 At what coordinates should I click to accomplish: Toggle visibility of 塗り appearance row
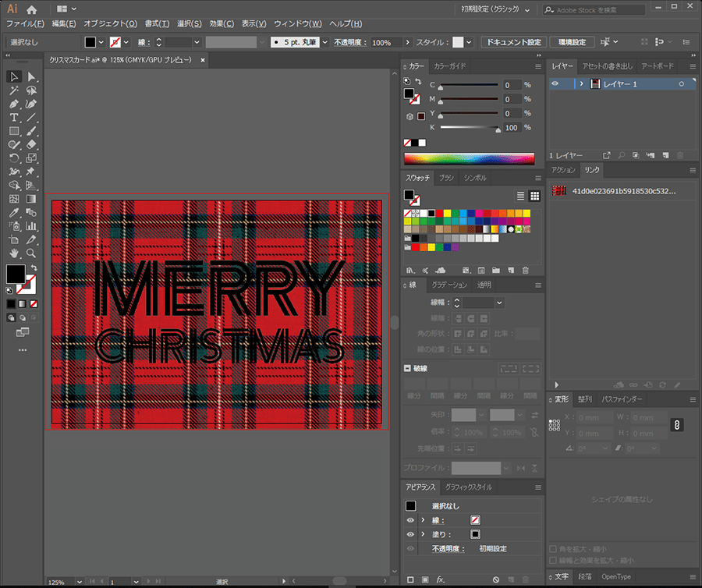(410, 534)
